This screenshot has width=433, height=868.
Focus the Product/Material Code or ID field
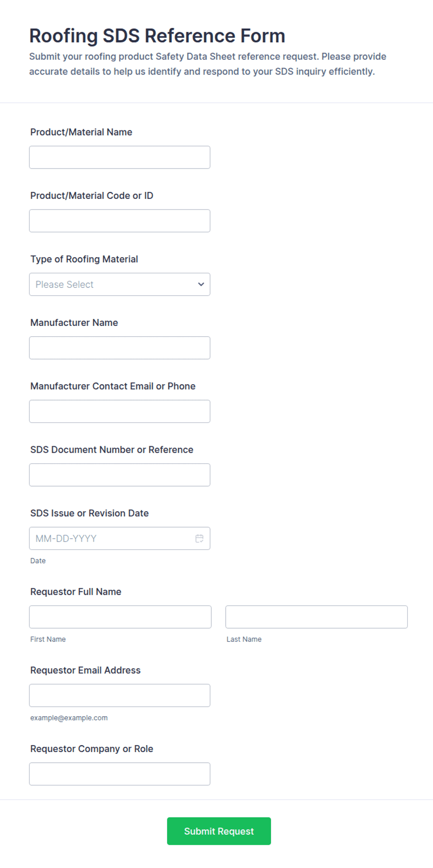[120, 221]
